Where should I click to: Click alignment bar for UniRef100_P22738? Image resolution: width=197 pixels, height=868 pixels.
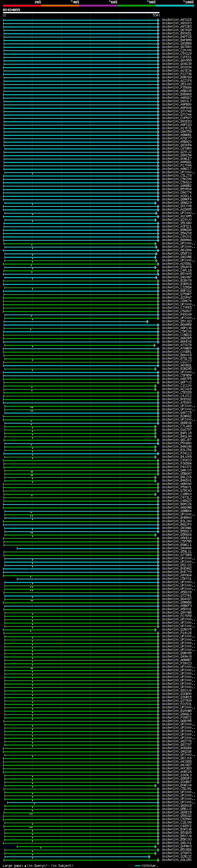[81, 74]
